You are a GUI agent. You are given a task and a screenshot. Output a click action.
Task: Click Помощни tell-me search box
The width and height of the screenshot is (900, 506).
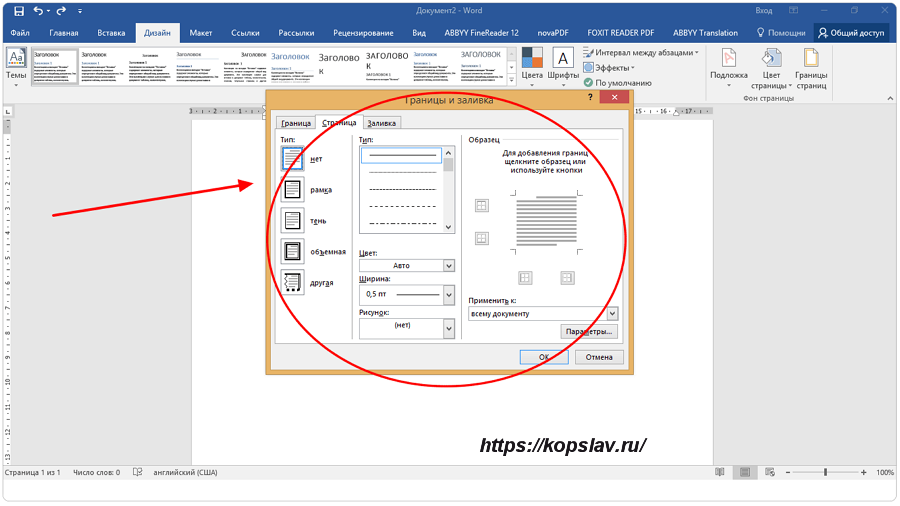coord(781,33)
